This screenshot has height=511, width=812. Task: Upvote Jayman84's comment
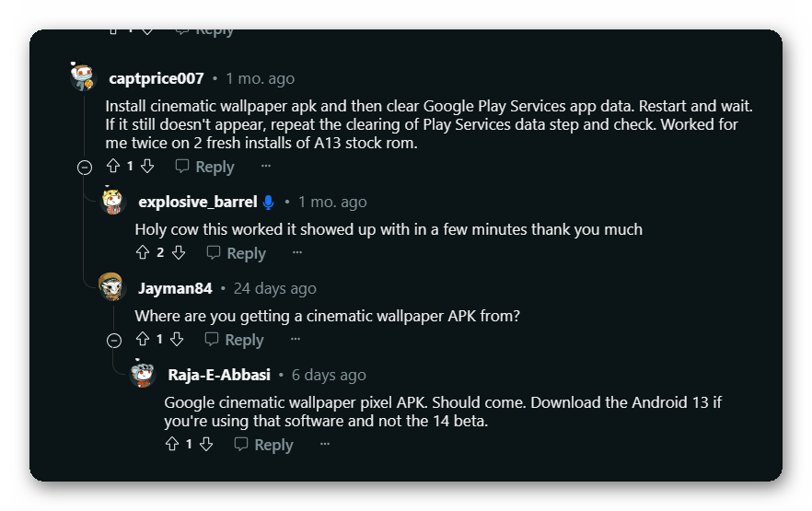(143, 340)
